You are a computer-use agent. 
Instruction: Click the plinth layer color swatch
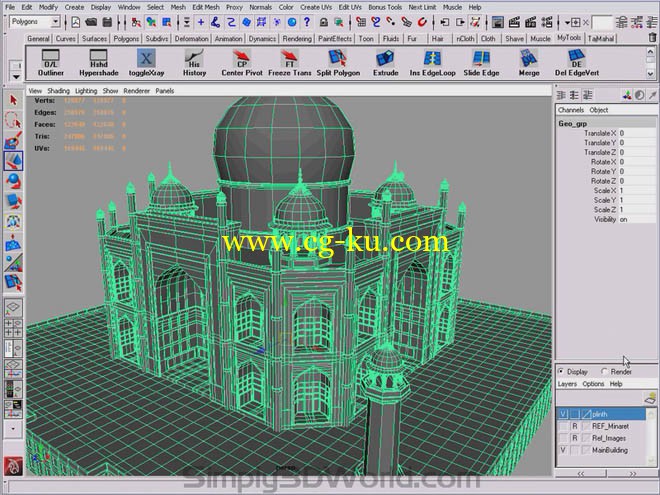pos(586,414)
